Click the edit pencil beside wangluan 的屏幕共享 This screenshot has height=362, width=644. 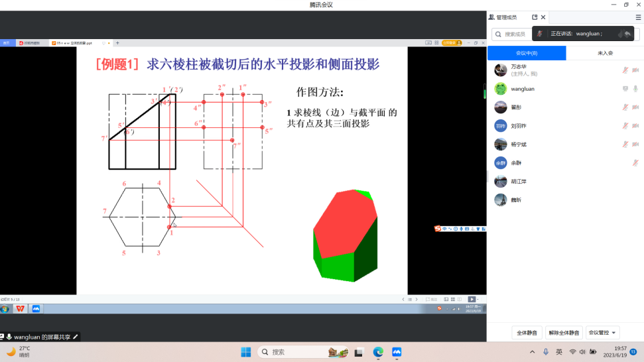(76, 337)
